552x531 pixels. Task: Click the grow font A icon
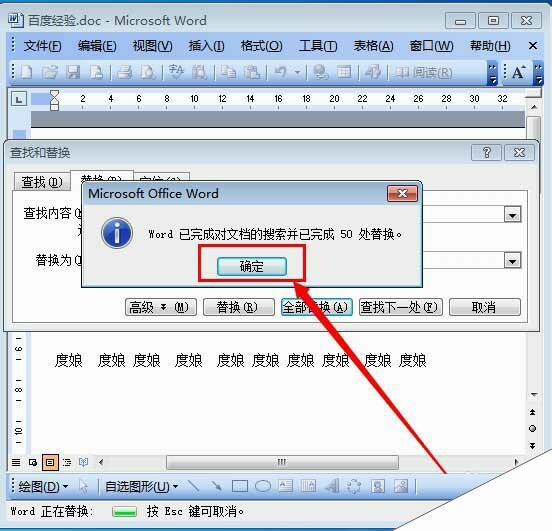click(518, 73)
